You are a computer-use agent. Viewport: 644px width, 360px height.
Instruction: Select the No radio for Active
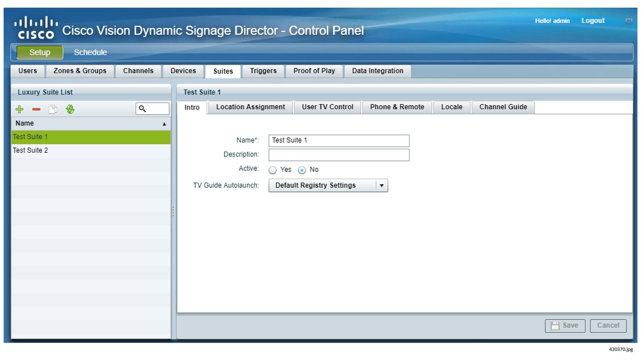[302, 170]
